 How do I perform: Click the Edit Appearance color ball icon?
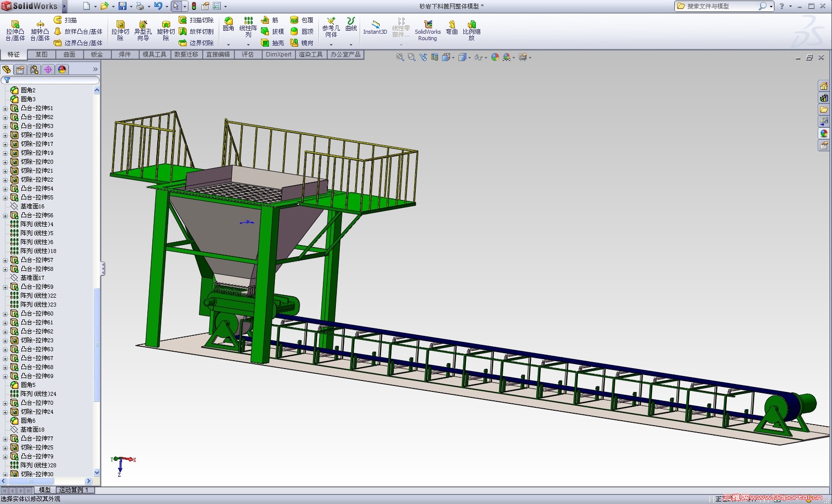pos(495,58)
